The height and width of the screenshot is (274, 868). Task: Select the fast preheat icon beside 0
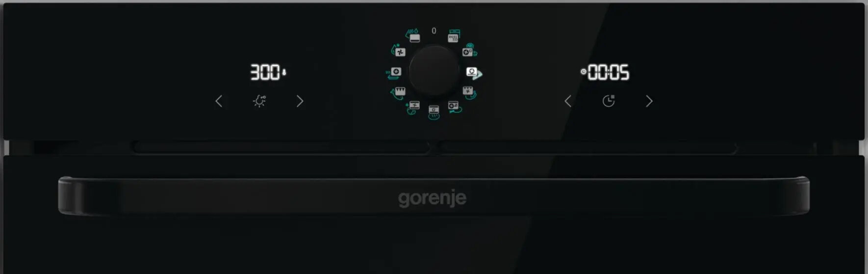point(454,36)
